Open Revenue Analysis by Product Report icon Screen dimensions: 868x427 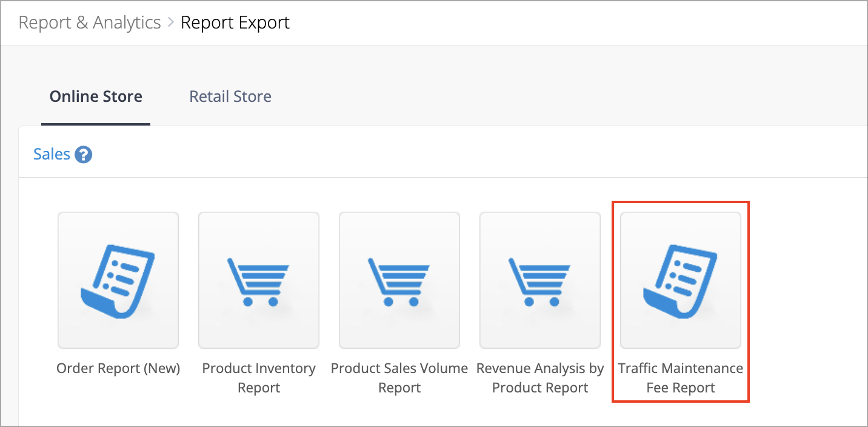pyautogui.click(x=540, y=280)
